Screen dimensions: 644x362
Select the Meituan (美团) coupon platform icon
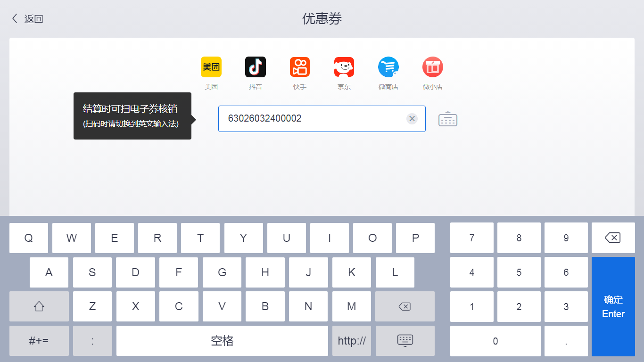pos(211,67)
